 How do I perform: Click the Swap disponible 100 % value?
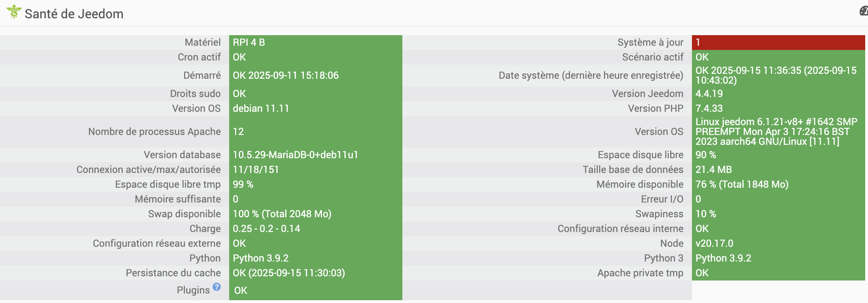point(282,214)
